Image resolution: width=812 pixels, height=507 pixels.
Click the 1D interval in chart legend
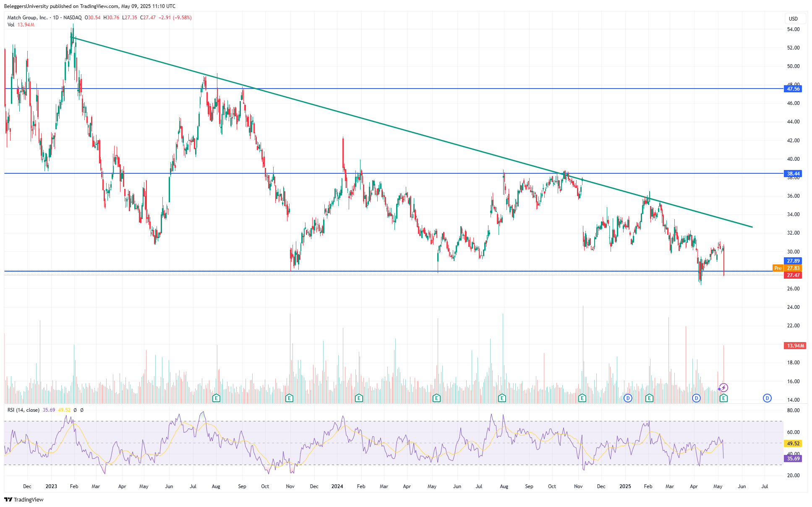click(56, 18)
